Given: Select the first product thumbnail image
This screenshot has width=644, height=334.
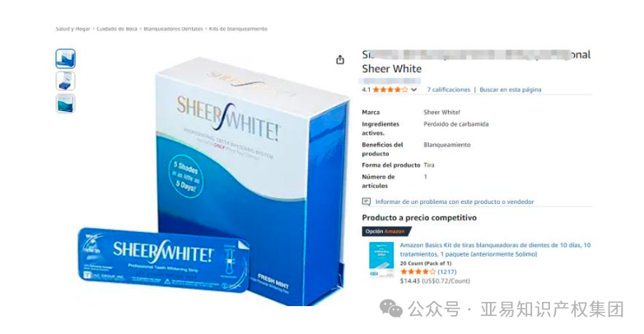Looking at the screenshot, I should click(65, 58).
